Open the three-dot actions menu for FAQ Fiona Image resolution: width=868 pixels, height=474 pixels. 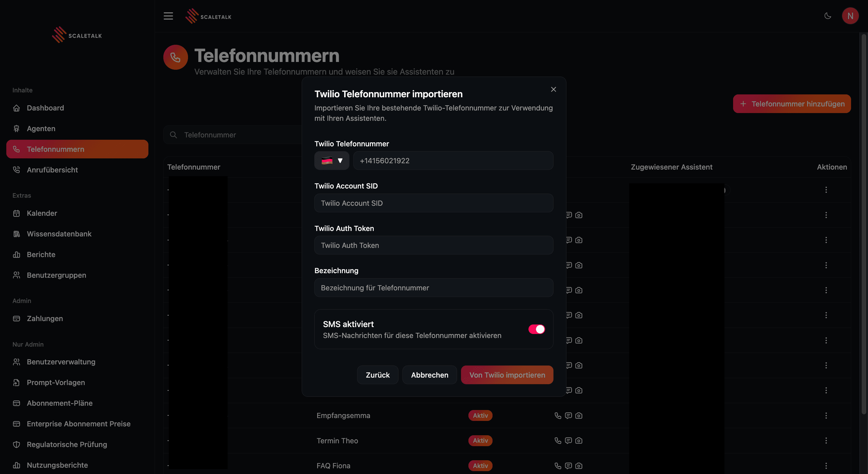[x=826, y=466]
